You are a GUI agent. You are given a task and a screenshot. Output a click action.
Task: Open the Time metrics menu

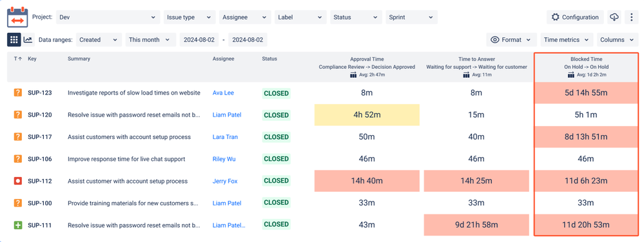567,40
